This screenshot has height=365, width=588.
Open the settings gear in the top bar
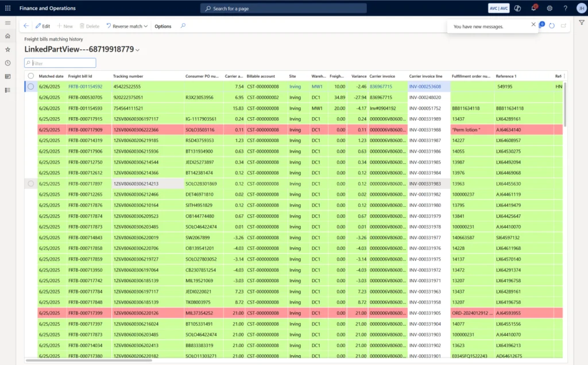[x=550, y=8]
